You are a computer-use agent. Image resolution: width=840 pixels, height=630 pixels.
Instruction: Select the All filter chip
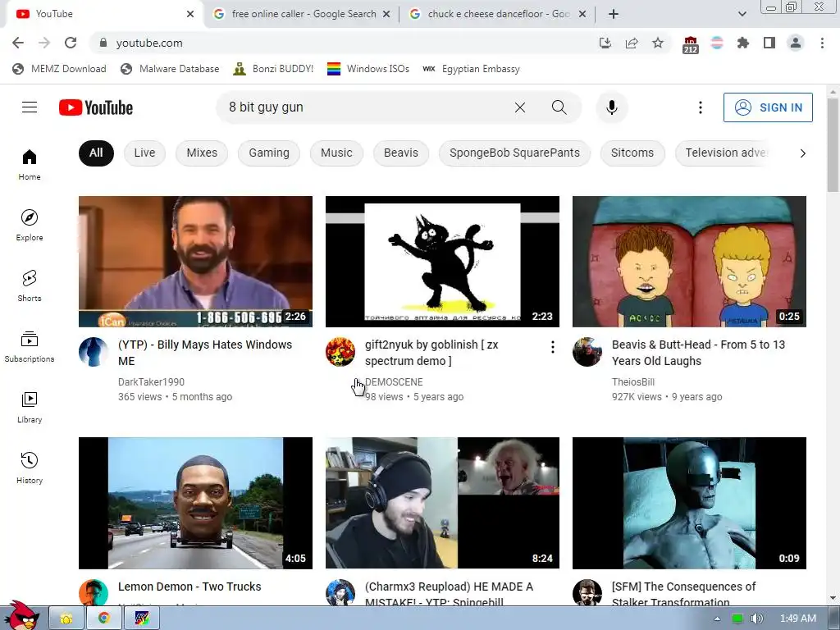96,153
